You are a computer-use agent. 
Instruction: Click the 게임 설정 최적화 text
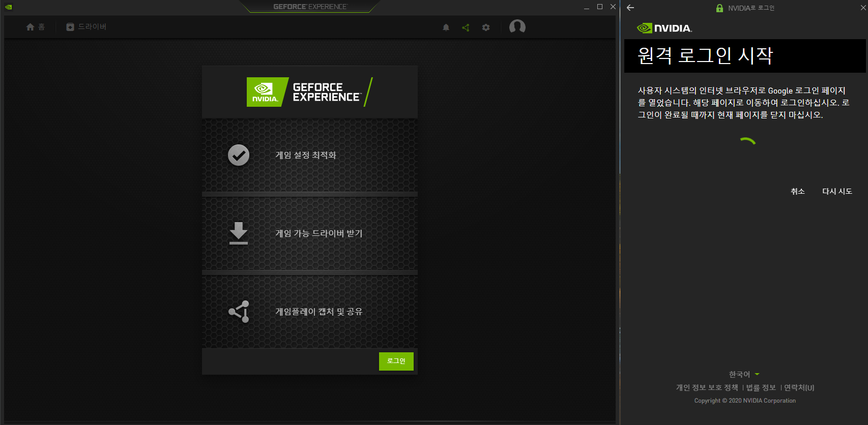(x=306, y=155)
